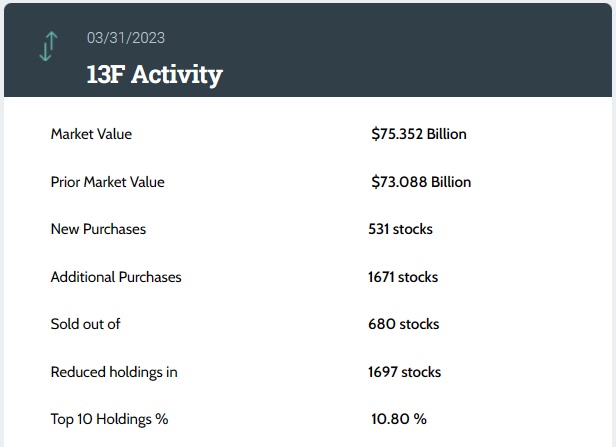Select the 1671 stocks figure

coord(403,277)
